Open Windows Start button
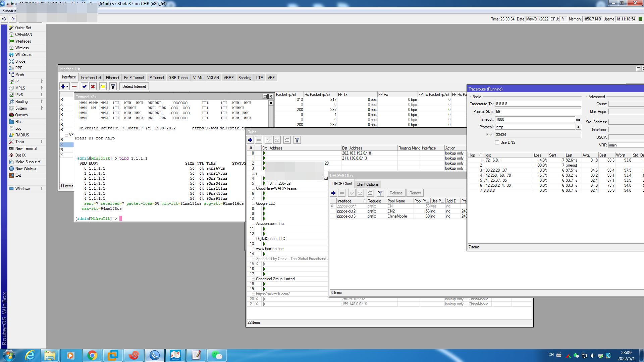Viewport: 644px width, 362px height. click(9, 355)
